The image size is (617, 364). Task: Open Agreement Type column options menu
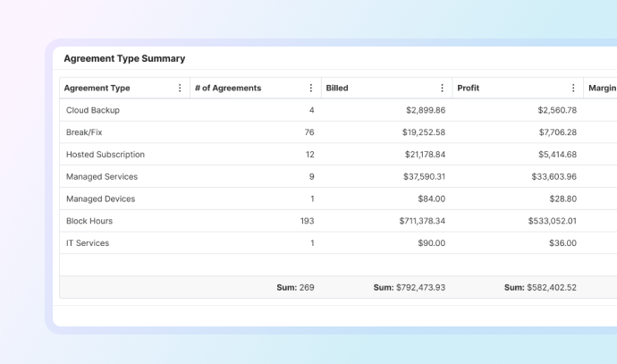(180, 89)
